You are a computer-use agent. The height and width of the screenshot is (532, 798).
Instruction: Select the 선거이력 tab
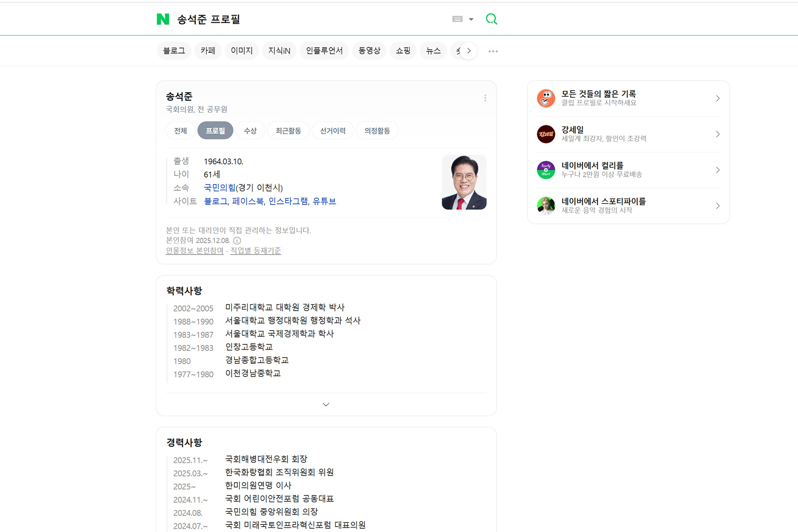[332, 131]
